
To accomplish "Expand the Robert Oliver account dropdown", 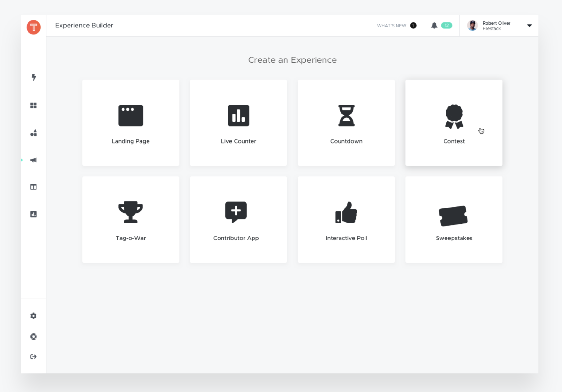I will 529,25.
